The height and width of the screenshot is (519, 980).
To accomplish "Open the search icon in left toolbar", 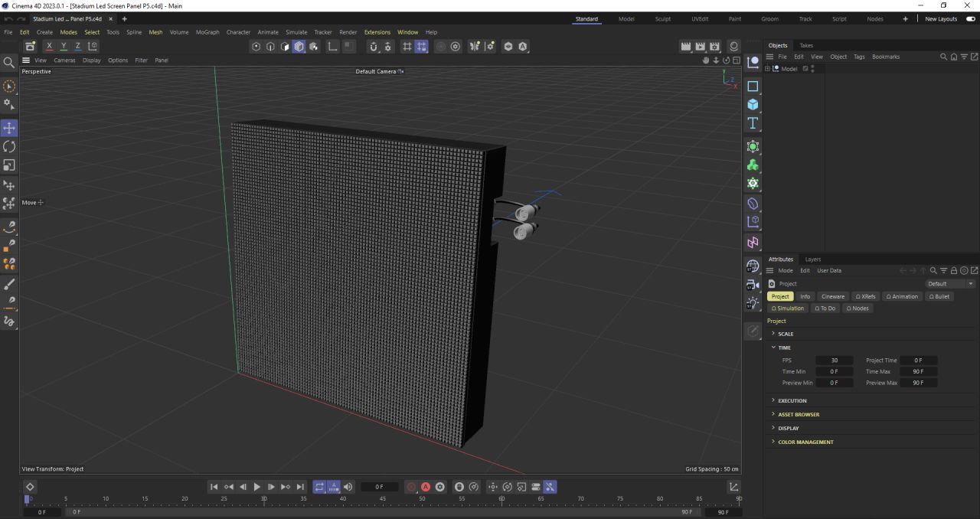I will point(9,63).
